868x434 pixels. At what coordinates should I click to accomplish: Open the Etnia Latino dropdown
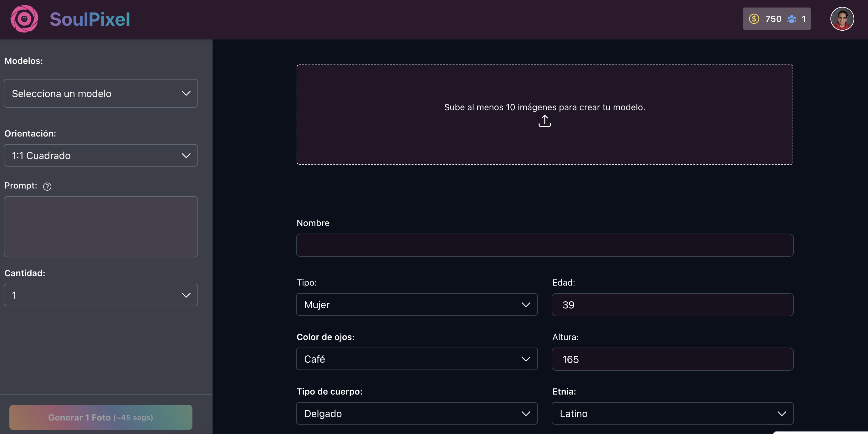tap(672, 413)
